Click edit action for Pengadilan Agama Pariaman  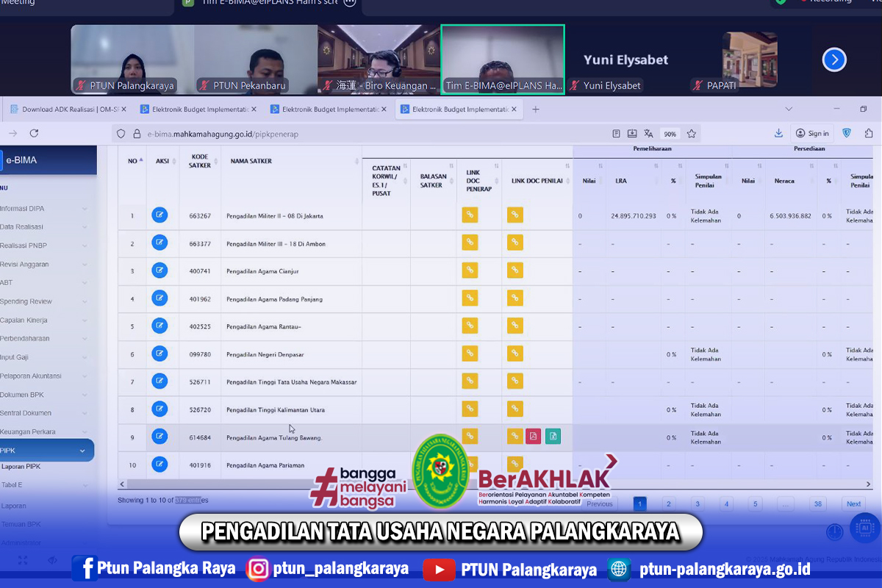(x=159, y=464)
